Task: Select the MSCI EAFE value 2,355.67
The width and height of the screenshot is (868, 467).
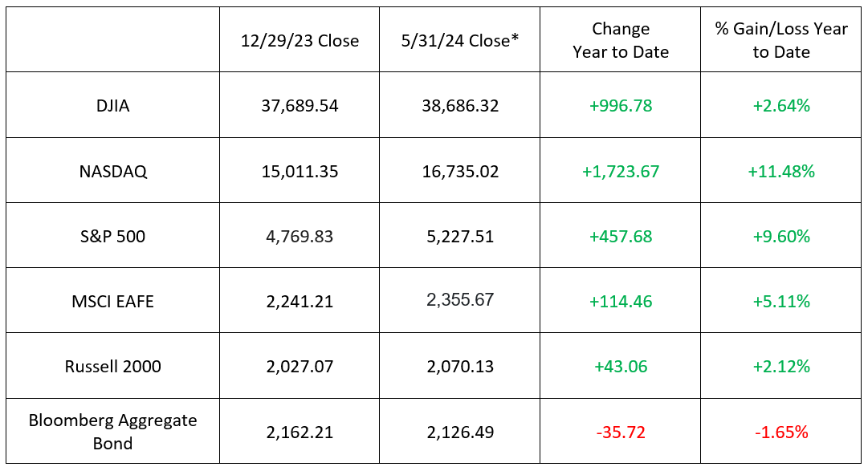Action: tap(460, 300)
